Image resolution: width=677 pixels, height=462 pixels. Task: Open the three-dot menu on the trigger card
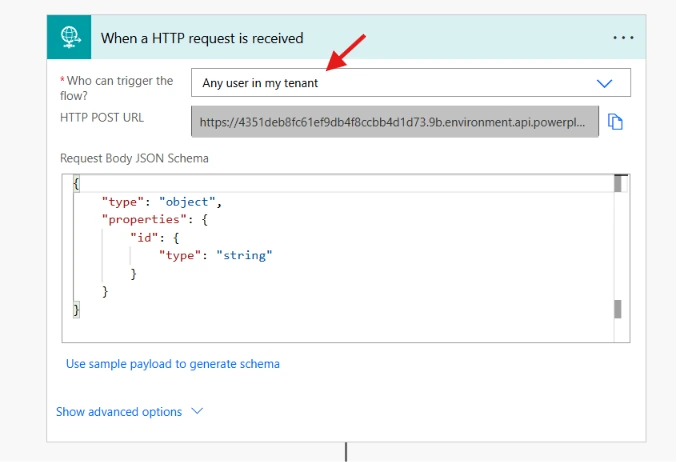point(623,38)
